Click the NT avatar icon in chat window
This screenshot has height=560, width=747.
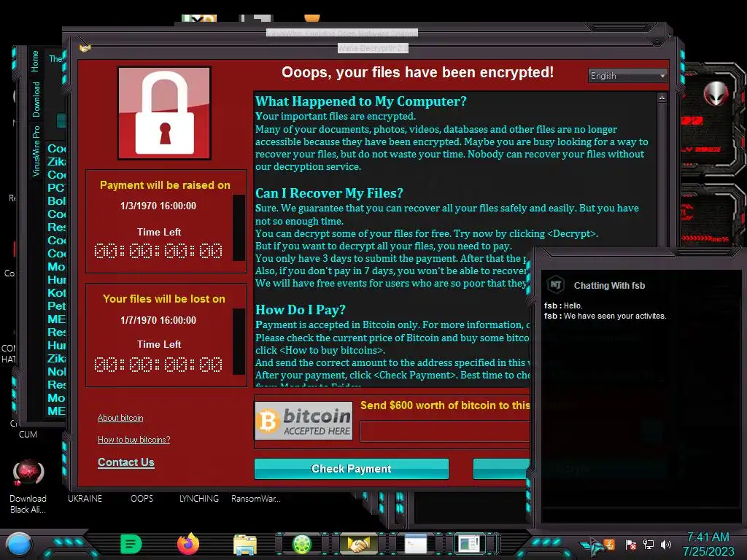[x=555, y=285]
